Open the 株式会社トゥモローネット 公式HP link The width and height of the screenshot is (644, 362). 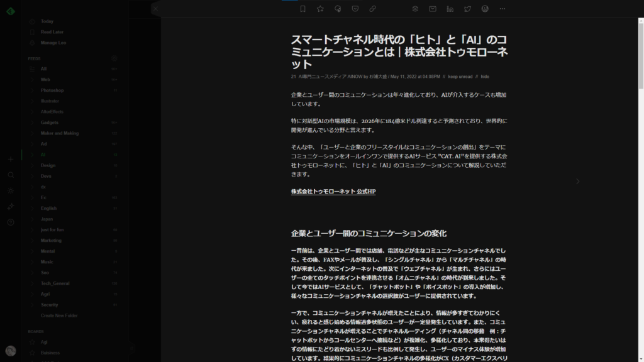333,191
